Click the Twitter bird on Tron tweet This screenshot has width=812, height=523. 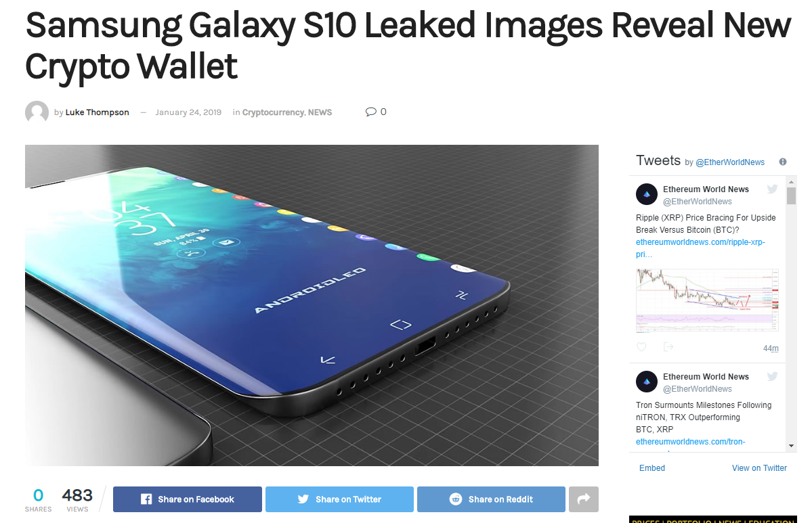click(x=772, y=376)
